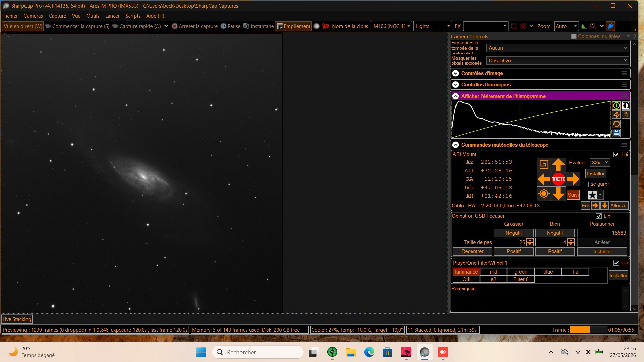The width and height of the screenshot is (644, 362).
Task: Open File Explorer from the taskbar
Action: 351,352
